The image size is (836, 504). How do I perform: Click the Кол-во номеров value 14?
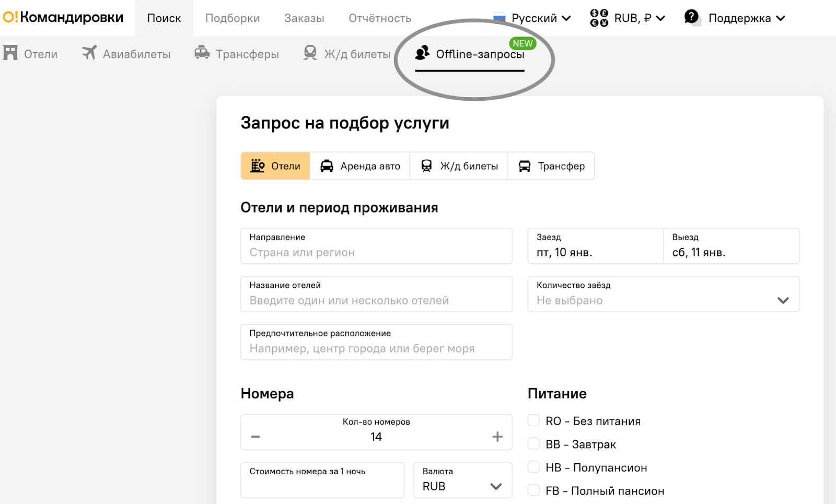coord(376,437)
